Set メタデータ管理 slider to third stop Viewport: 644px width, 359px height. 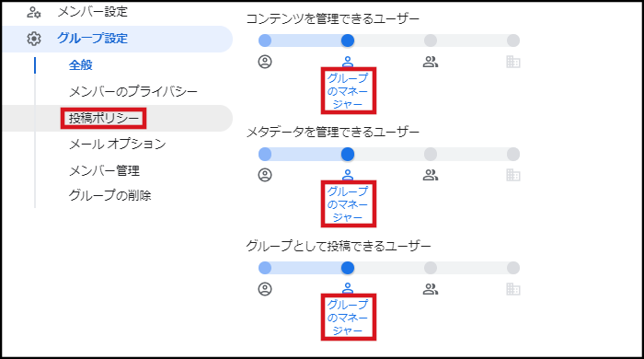tap(431, 154)
